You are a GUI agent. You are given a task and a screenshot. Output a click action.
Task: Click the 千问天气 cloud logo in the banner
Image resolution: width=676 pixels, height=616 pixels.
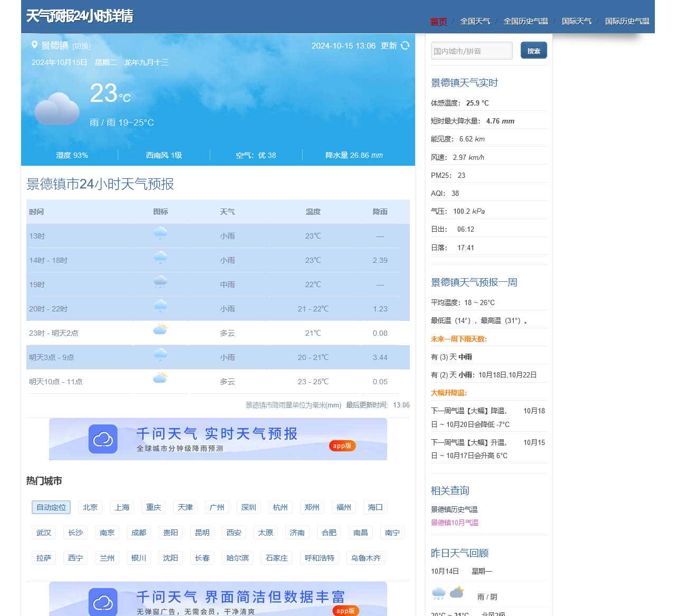[103, 439]
